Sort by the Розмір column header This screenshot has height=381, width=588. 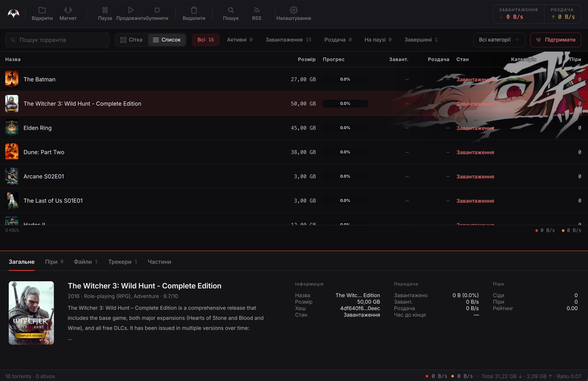(x=306, y=59)
